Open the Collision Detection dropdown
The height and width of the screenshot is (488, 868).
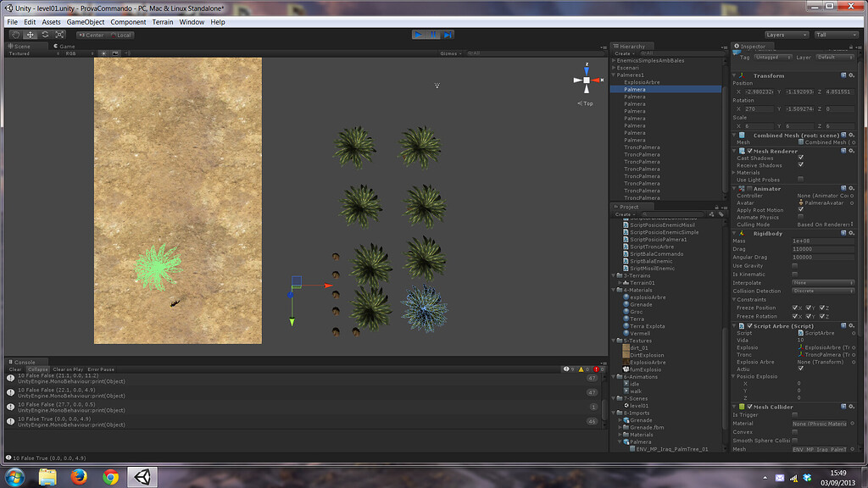[x=823, y=291]
